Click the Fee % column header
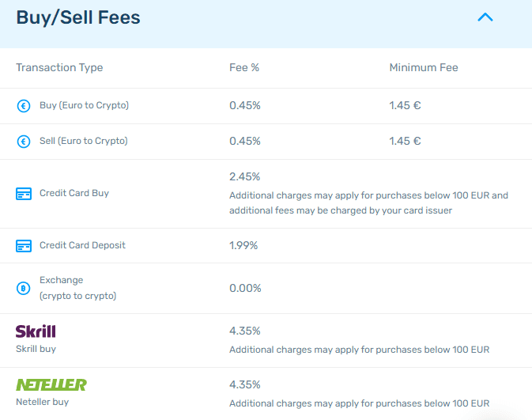 tap(244, 67)
